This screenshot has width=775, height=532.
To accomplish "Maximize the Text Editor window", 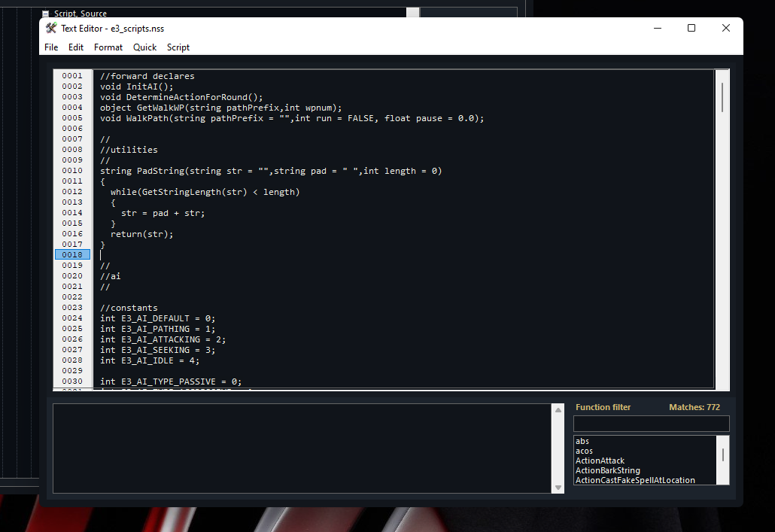I will point(691,29).
